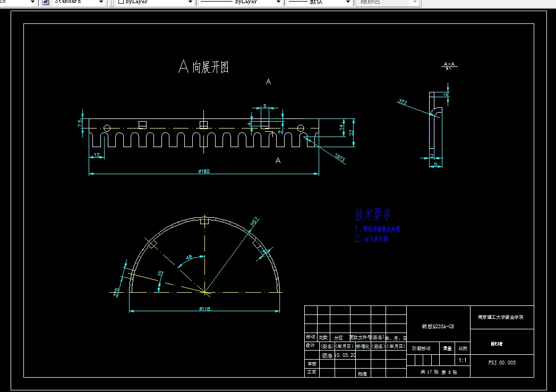Select the R57 radius dimension
Screen dimensions: 556x392
(x=254, y=221)
